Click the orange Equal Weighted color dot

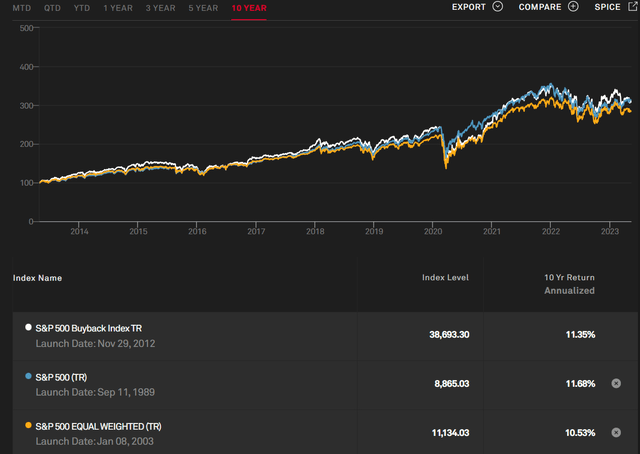pyautogui.click(x=28, y=425)
